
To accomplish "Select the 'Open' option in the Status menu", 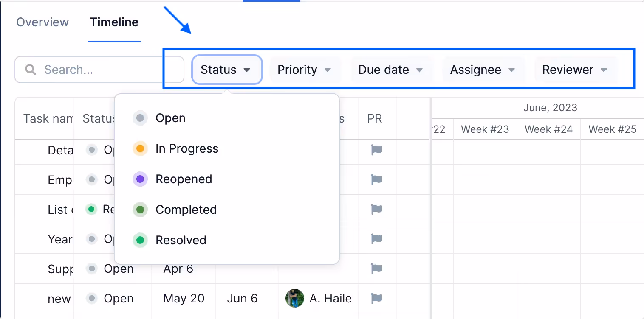I will pyautogui.click(x=170, y=118).
